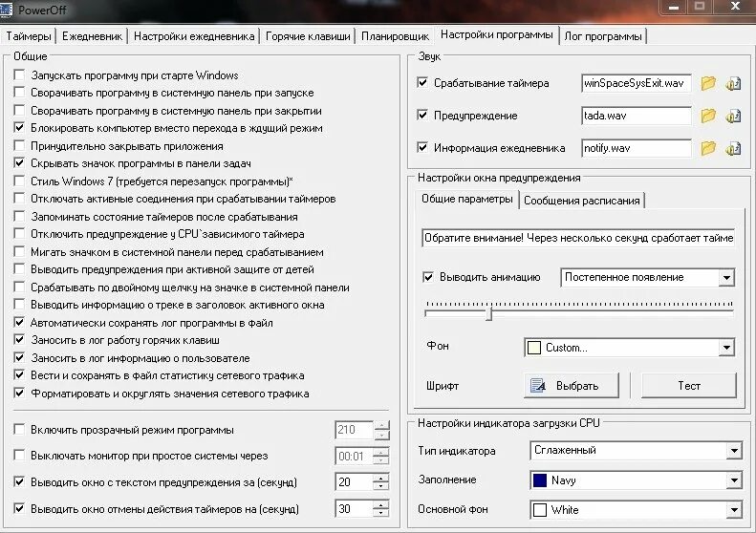Image resolution: width=756 pixels, height=533 pixels.
Task: Switch to Таймеры tab
Action: pos(29,36)
